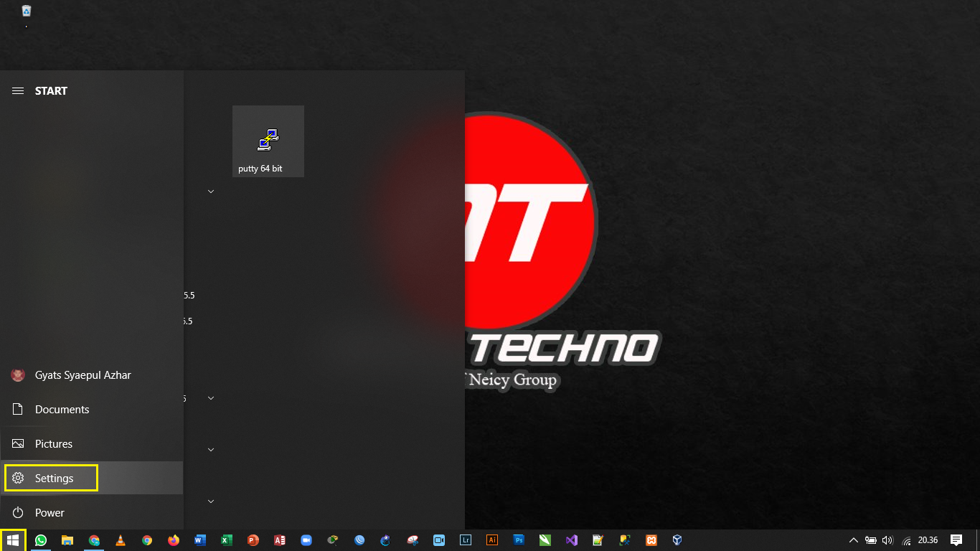The width and height of the screenshot is (980, 551).
Task: Open the putty 64 bit tile
Action: [x=268, y=141]
